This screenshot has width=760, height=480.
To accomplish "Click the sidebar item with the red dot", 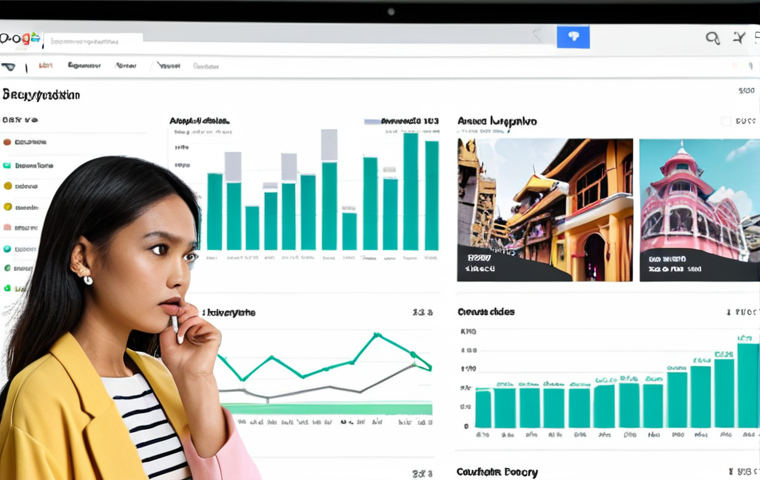I will click(x=25, y=142).
